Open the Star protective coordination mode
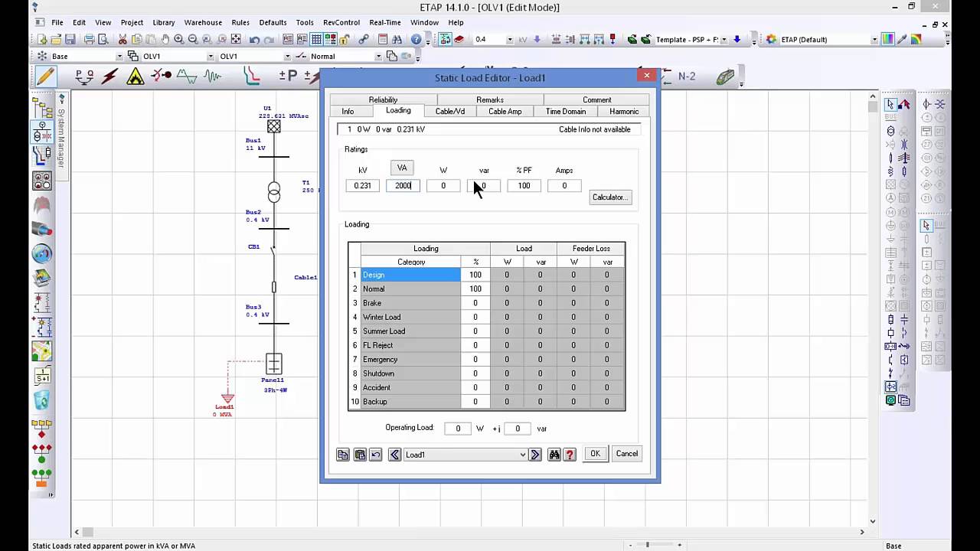980x551 pixels. click(x=251, y=76)
